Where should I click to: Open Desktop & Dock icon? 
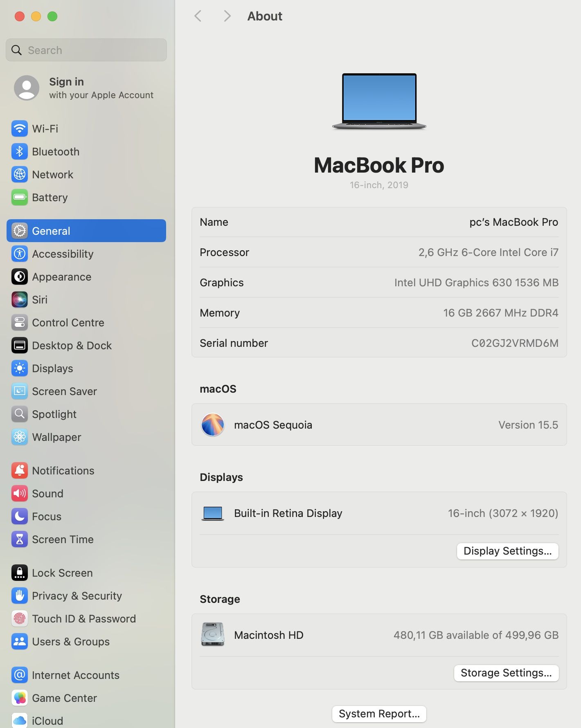(20, 346)
